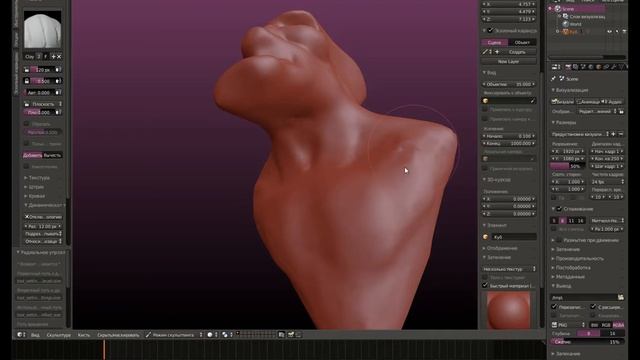Click the Создать button
640x360 pixels.
point(517,52)
